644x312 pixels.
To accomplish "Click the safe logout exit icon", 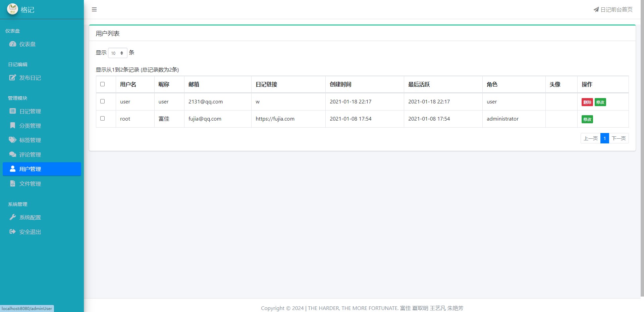I will point(13,232).
